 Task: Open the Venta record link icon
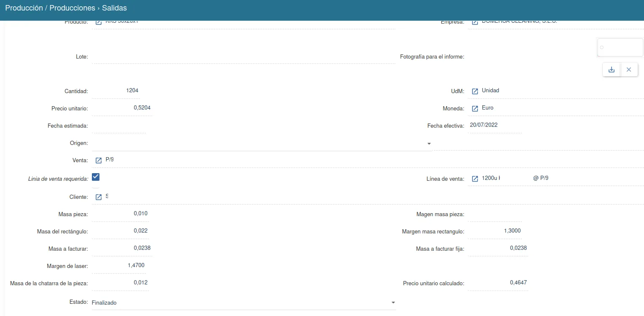pos(99,160)
